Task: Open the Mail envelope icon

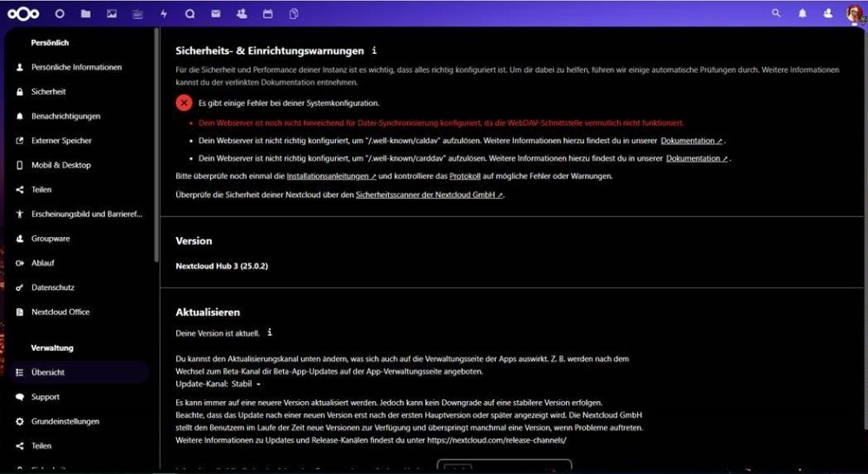Action: 216,13
